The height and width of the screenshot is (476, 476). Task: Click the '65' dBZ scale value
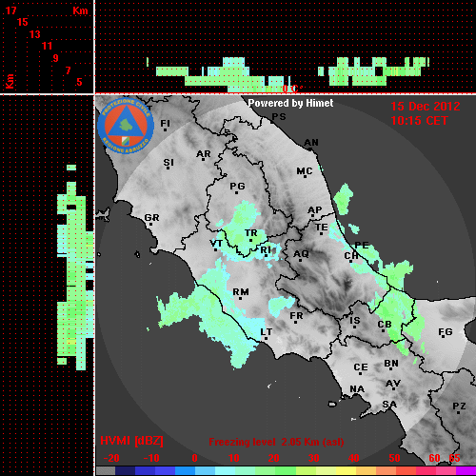tap(454, 458)
